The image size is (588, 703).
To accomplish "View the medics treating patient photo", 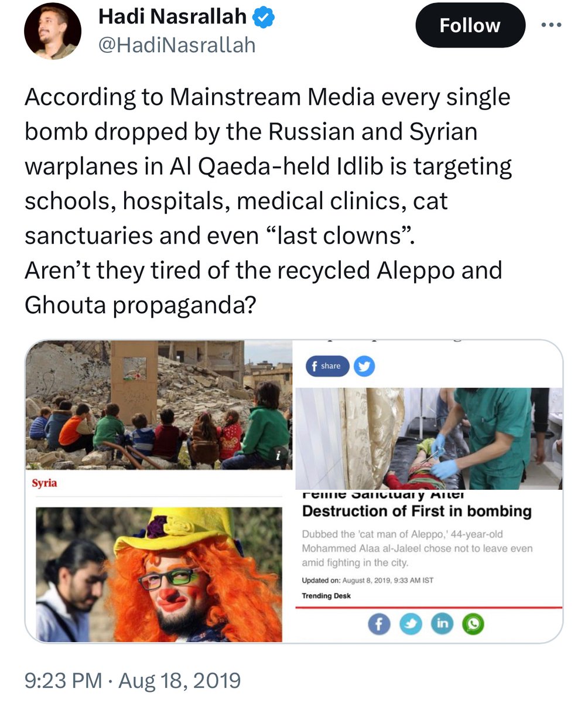I will tap(429, 438).
